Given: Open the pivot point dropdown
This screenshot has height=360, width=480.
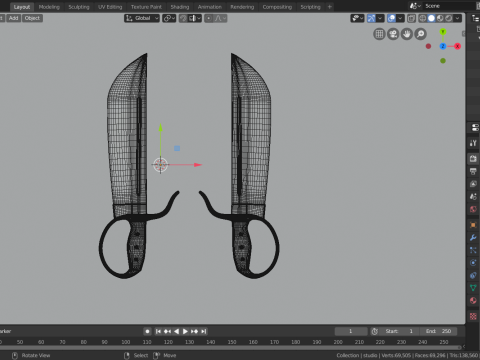Looking at the screenshot, I should pos(169,18).
